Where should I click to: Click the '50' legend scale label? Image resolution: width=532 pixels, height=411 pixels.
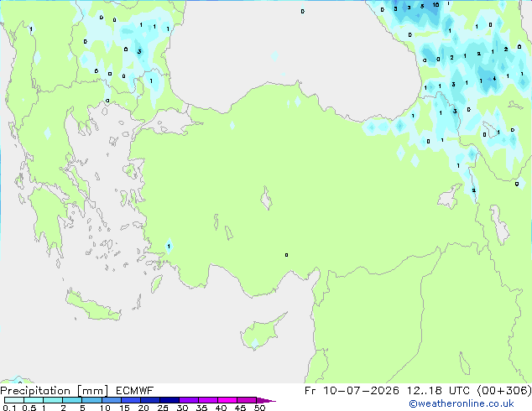[259, 408]
